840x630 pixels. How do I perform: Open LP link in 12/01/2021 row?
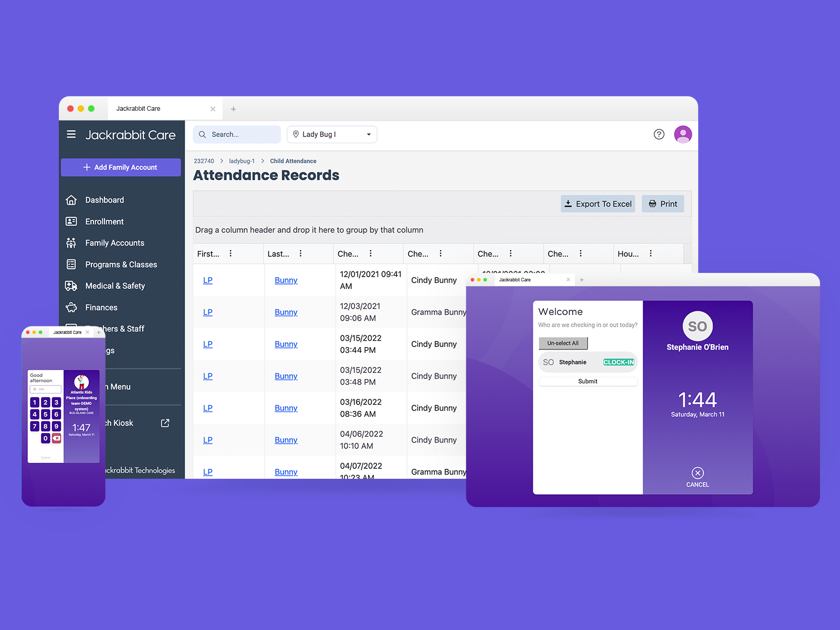pos(208,280)
